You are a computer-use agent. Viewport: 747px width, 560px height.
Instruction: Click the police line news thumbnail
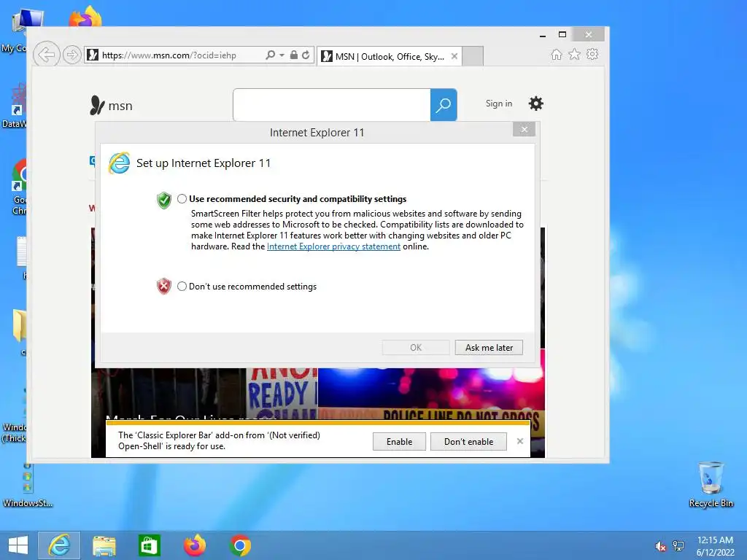[431, 393]
